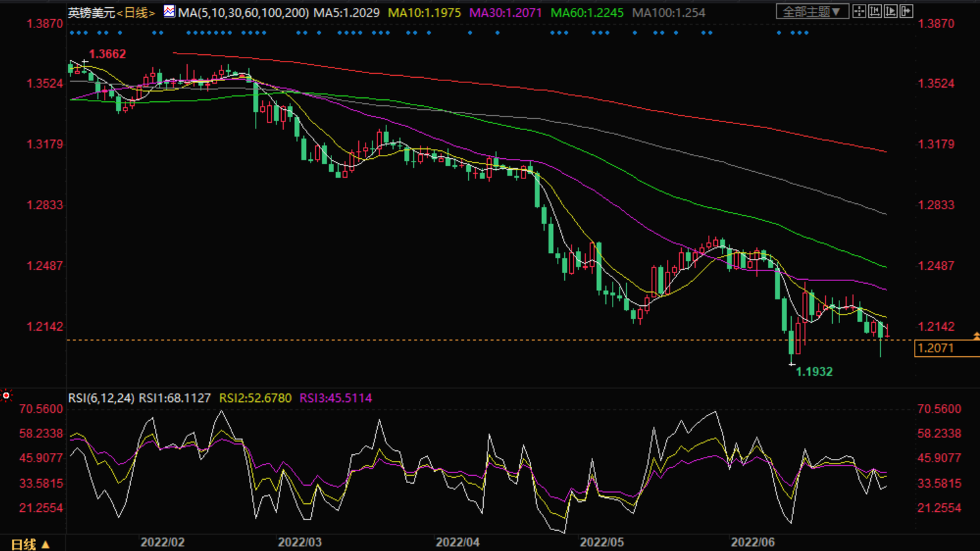Click the RSI1:68.1127 value
Viewport: 980px width, 551px height.
click(x=175, y=398)
